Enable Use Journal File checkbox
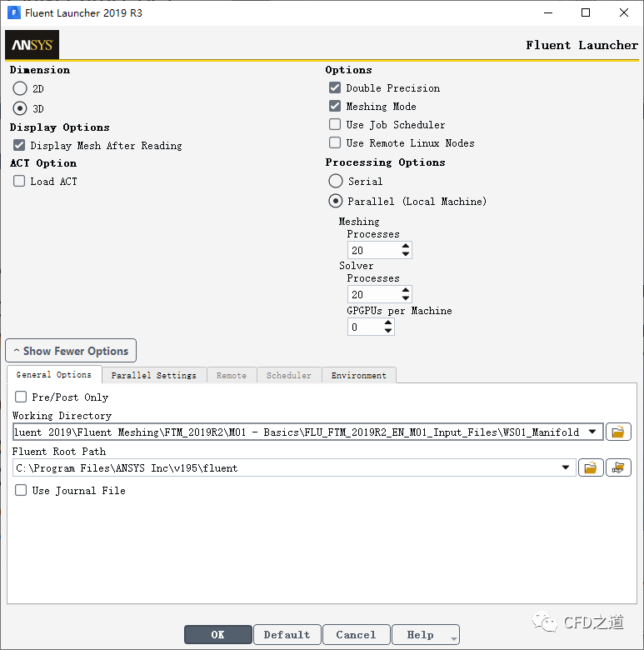Screen dimensions: 644x650 (x=21, y=490)
